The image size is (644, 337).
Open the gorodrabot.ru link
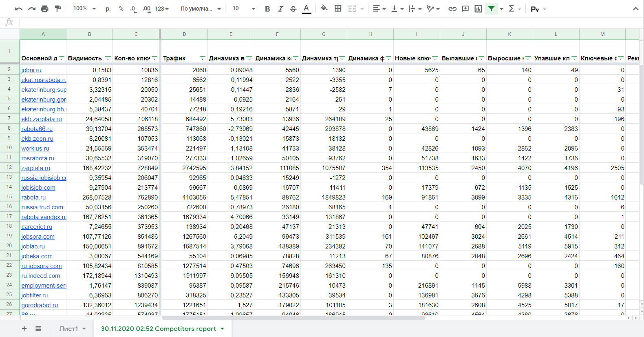pos(40,305)
